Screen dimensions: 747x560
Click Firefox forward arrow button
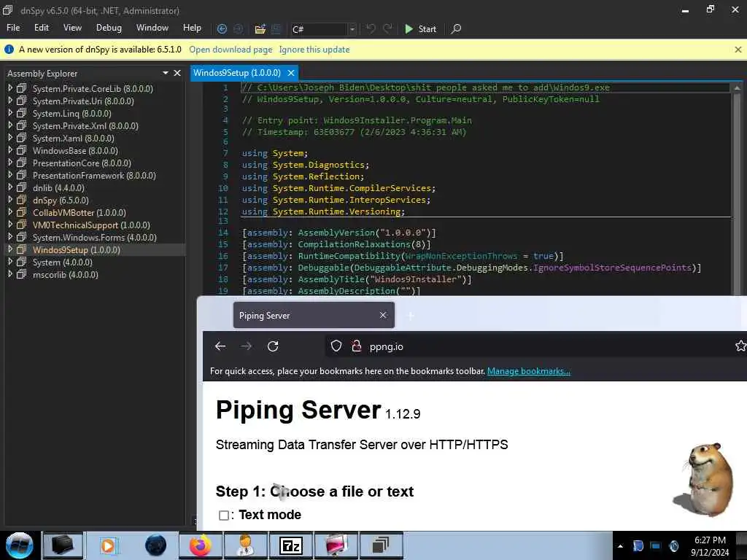(x=247, y=346)
